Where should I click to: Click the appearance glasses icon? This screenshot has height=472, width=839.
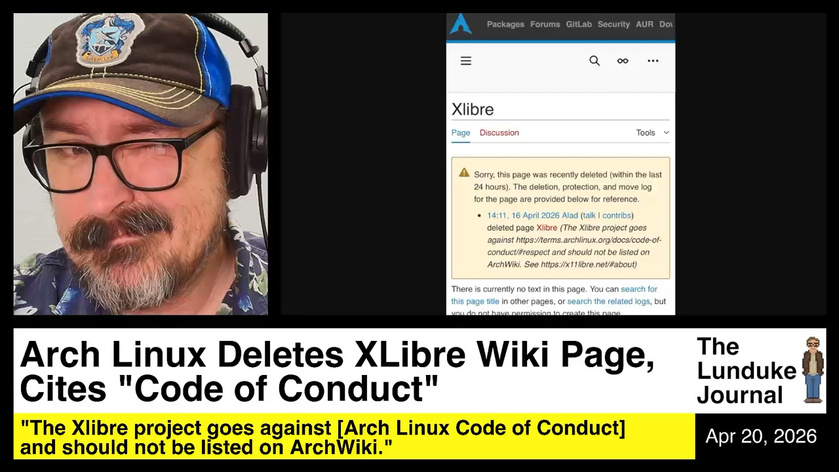622,61
